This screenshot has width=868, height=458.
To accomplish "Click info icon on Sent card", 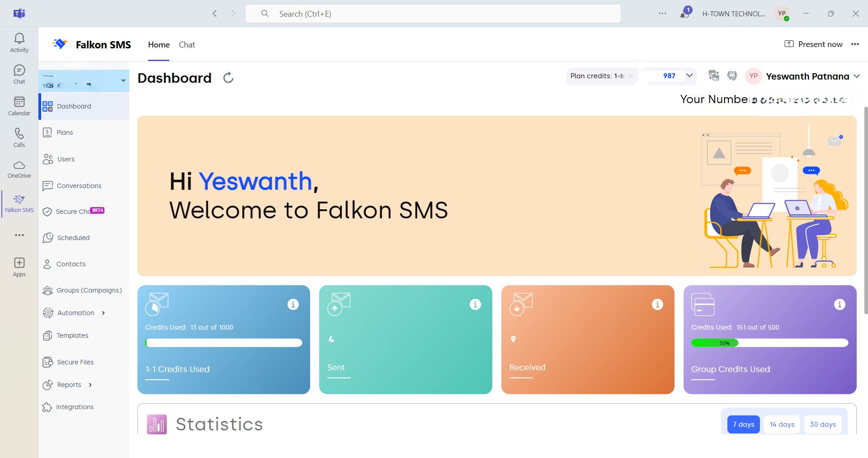I will click(475, 304).
